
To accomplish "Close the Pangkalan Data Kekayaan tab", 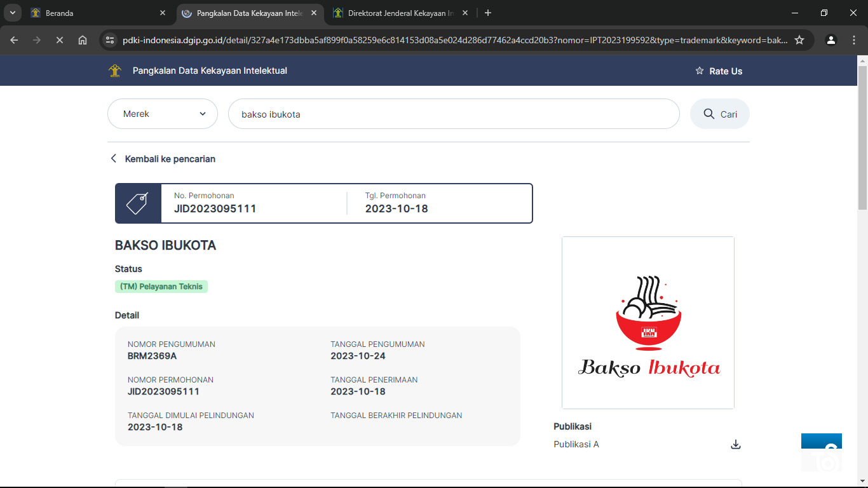I will (314, 13).
